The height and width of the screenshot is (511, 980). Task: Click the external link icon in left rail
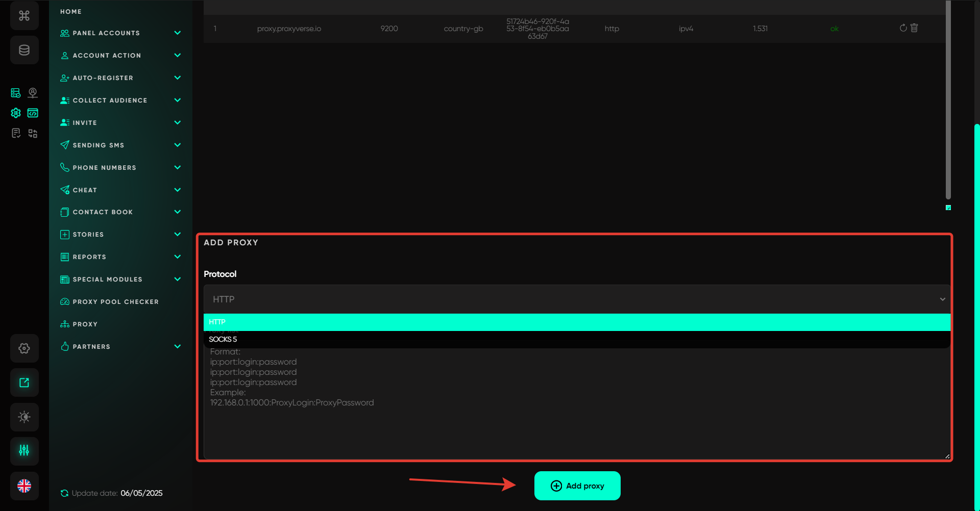click(24, 382)
